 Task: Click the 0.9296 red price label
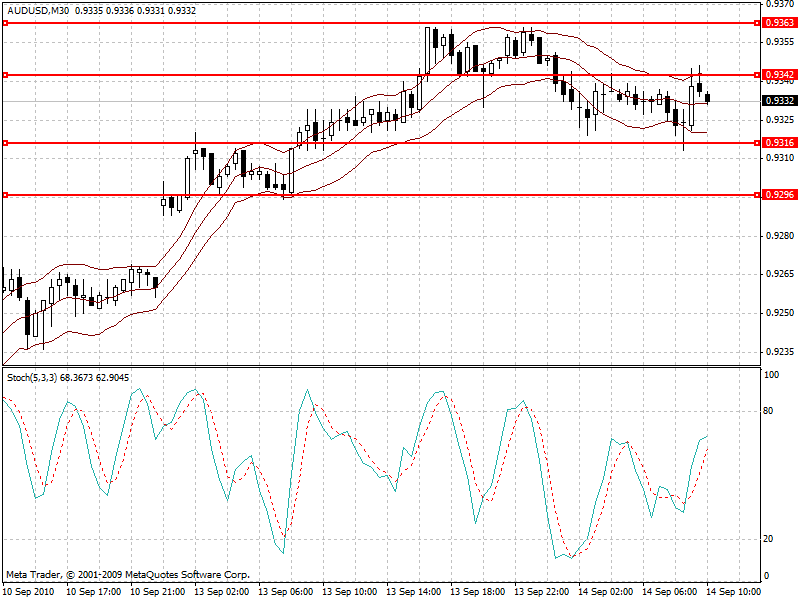[x=779, y=194]
